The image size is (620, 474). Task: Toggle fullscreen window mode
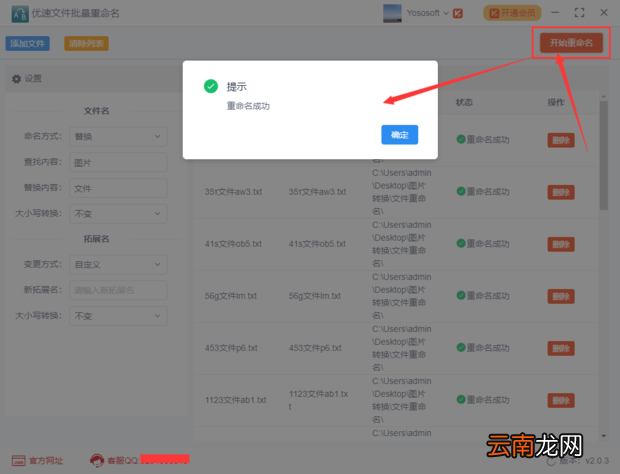click(x=579, y=13)
